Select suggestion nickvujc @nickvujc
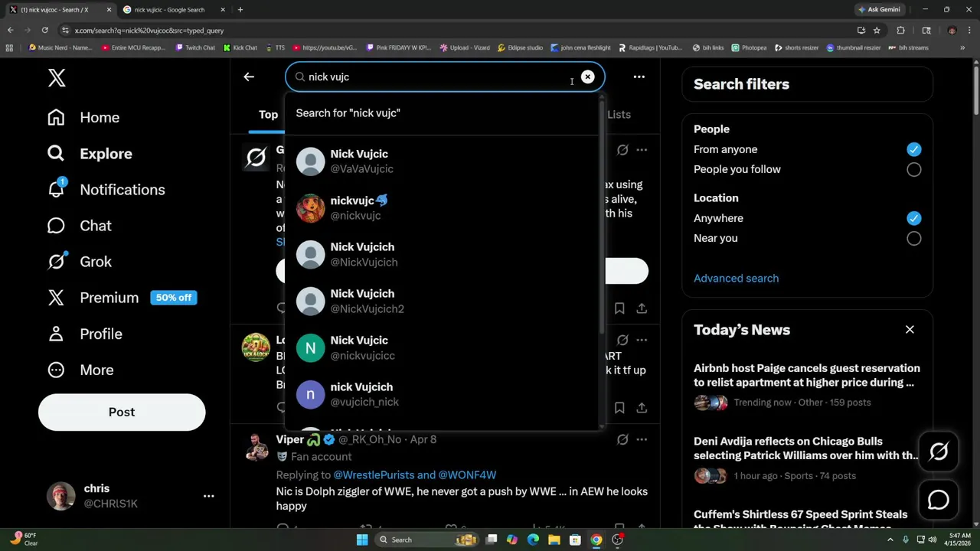The image size is (980, 551). 443,208
